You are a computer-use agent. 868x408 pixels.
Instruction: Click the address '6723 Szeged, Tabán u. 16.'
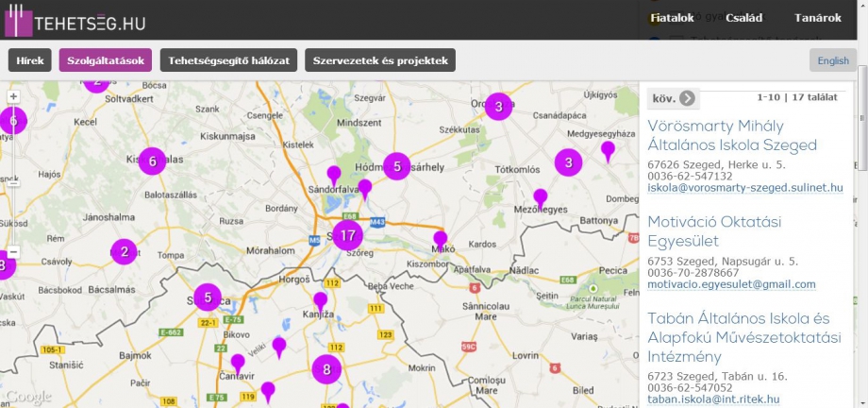(x=717, y=377)
